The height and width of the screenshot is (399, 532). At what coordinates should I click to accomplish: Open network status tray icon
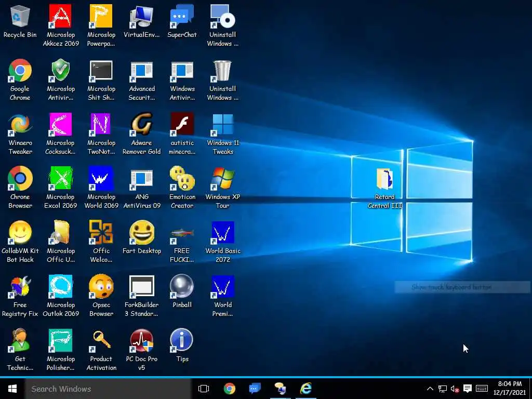[x=443, y=389]
